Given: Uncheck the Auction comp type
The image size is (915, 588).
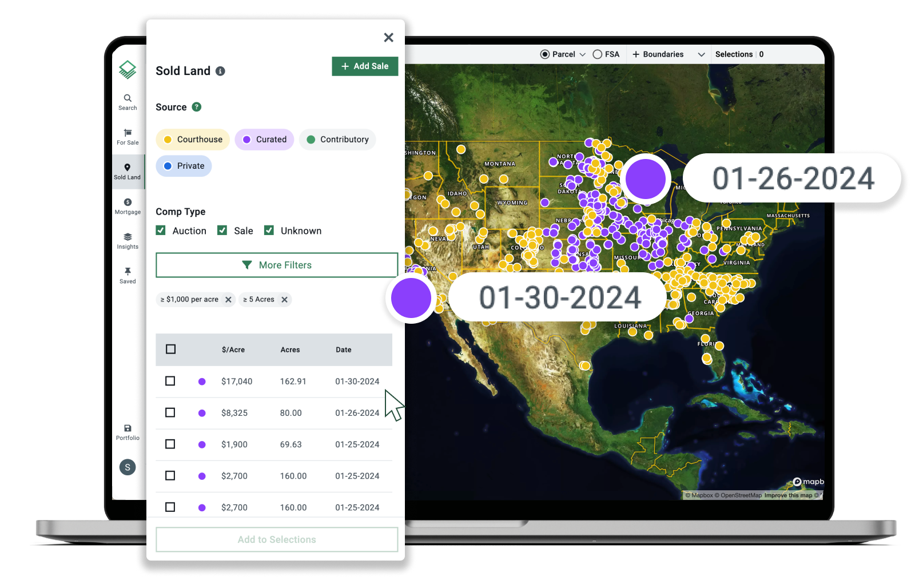Looking at the screenshot, I should 161,230.
